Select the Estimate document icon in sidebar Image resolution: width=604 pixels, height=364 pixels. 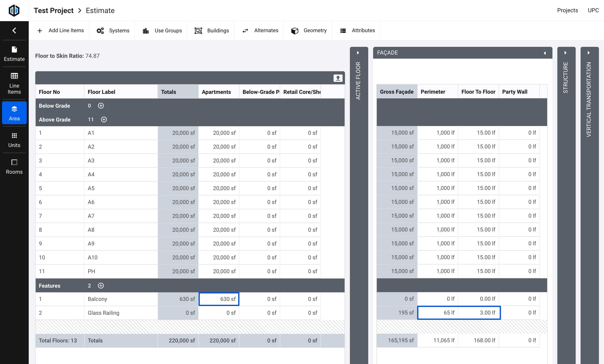(14, 53)
